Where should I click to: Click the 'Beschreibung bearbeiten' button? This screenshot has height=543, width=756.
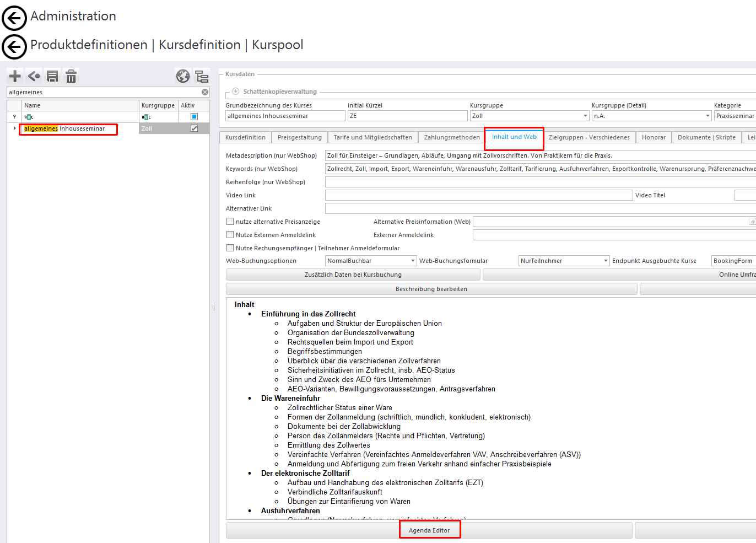click(431, 289)
